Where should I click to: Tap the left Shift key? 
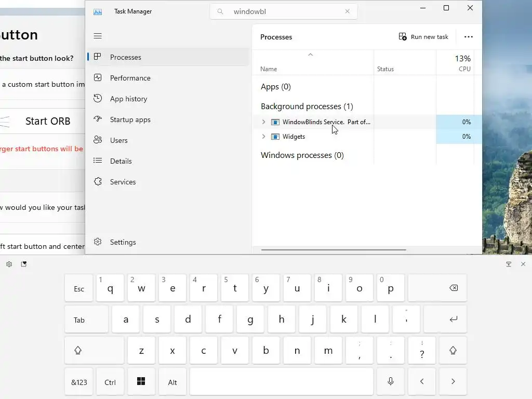[x=94, y=351]
